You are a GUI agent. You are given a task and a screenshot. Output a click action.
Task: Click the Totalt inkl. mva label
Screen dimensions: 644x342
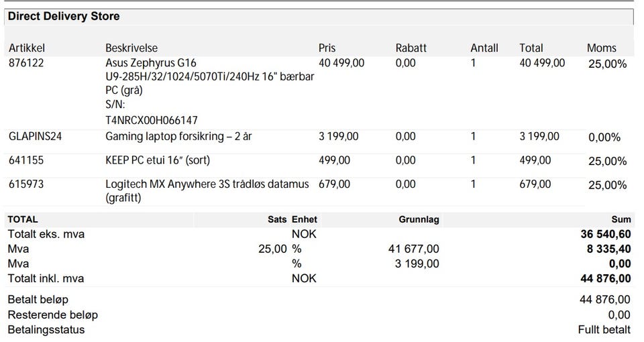[x=46, y=278]
